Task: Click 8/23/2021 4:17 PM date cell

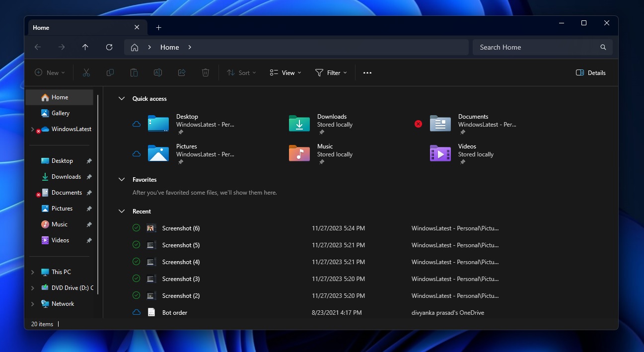Action: 337,313
